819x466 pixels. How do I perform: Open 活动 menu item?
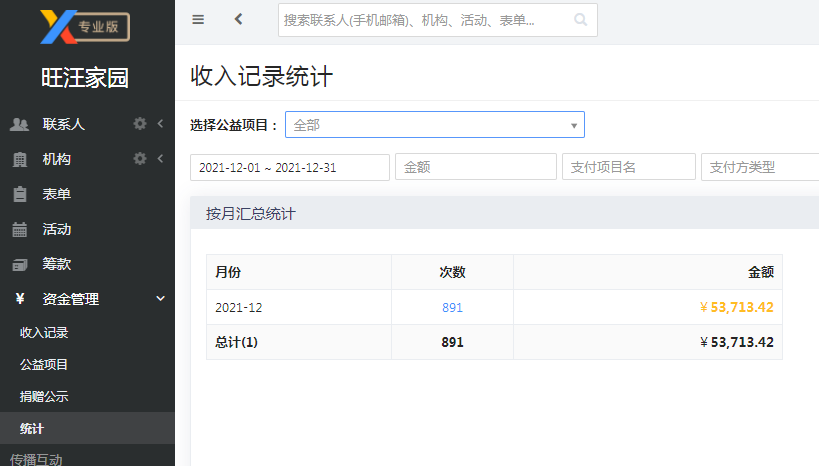point(56,229)
